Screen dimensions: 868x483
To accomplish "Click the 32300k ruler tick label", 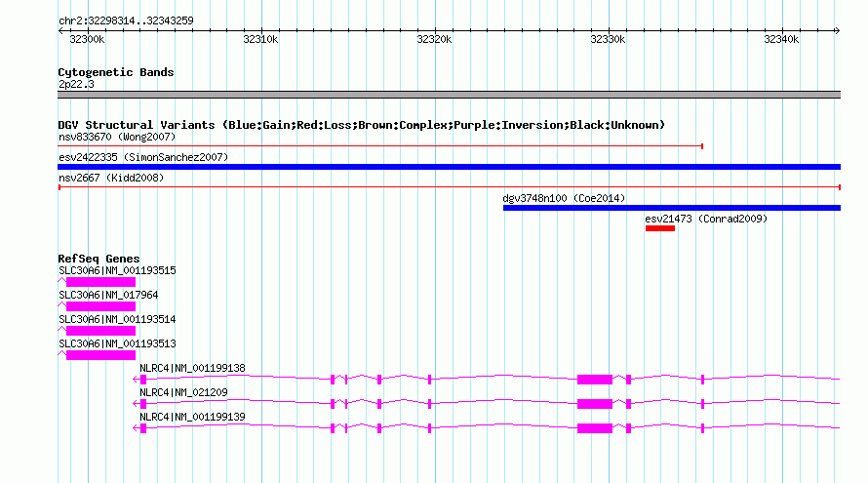I will point(87,39).
